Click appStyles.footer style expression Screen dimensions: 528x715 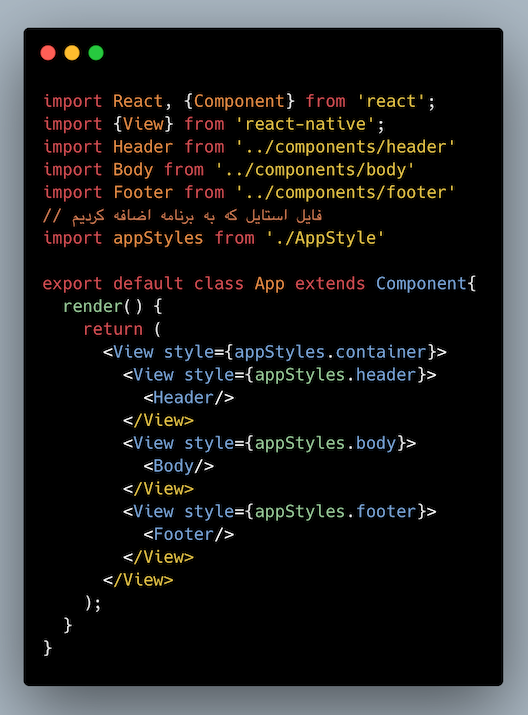click(x=336, y=512)
